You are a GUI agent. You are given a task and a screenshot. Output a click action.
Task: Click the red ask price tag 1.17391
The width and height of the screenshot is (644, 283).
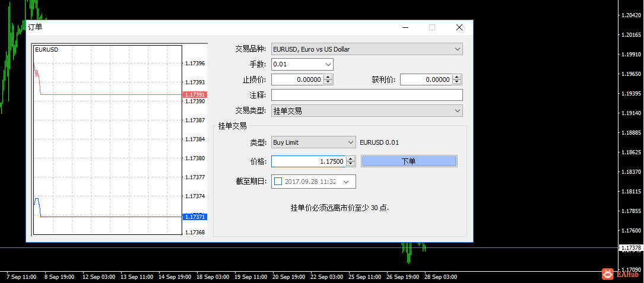[195, 94]
